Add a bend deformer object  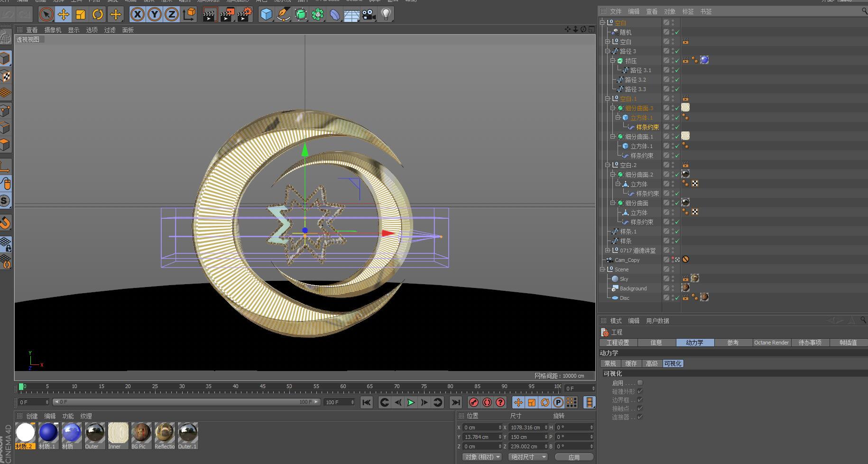click(335, 15)
